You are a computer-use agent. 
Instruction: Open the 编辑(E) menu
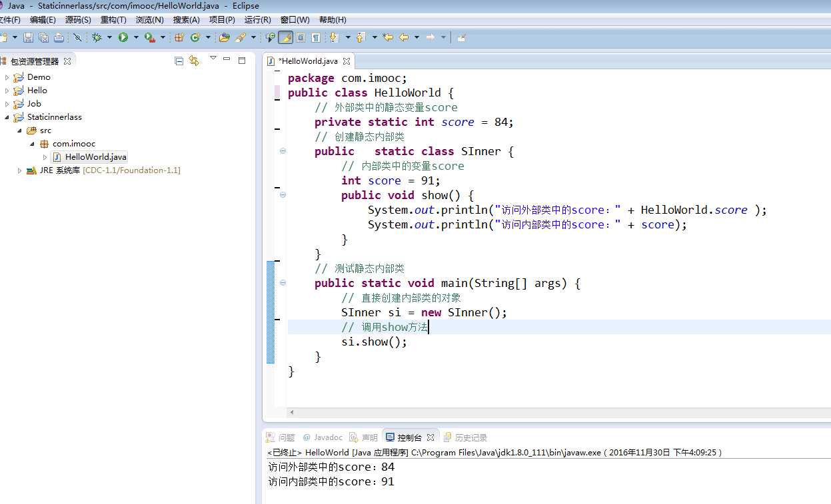pyautogui.click(x=43, y=20)
